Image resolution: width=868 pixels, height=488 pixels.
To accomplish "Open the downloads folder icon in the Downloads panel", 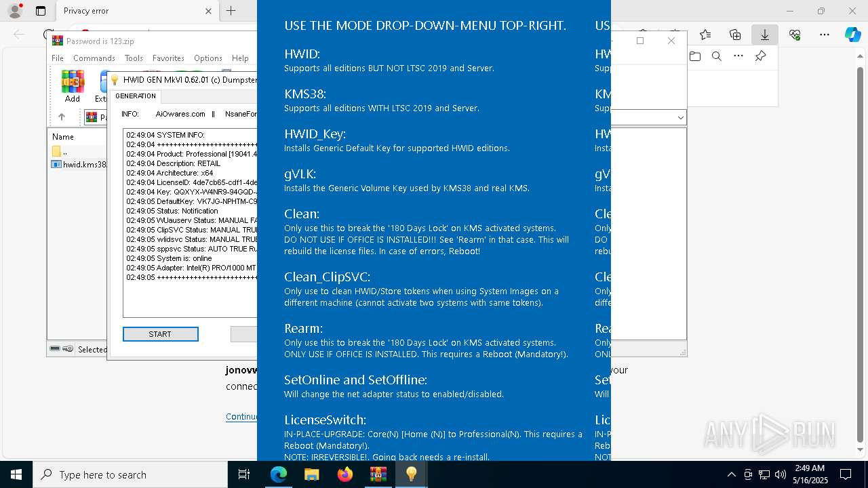I will (695, 56).
